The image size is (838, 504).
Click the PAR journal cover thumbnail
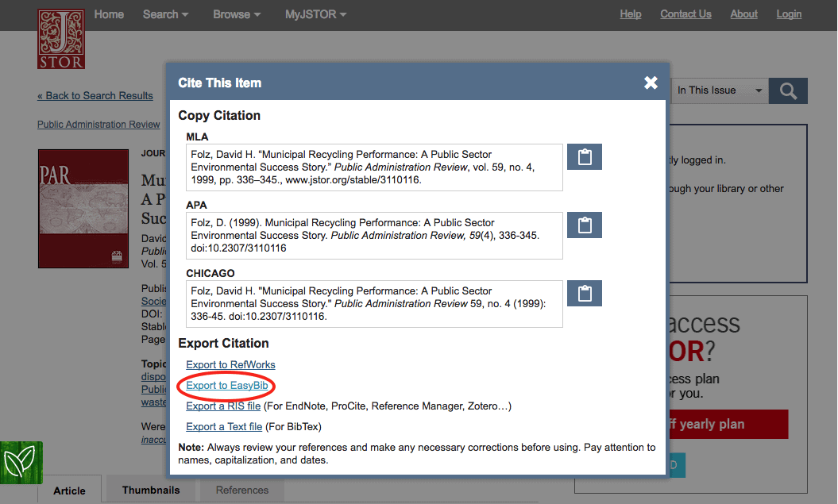point(83,208)
